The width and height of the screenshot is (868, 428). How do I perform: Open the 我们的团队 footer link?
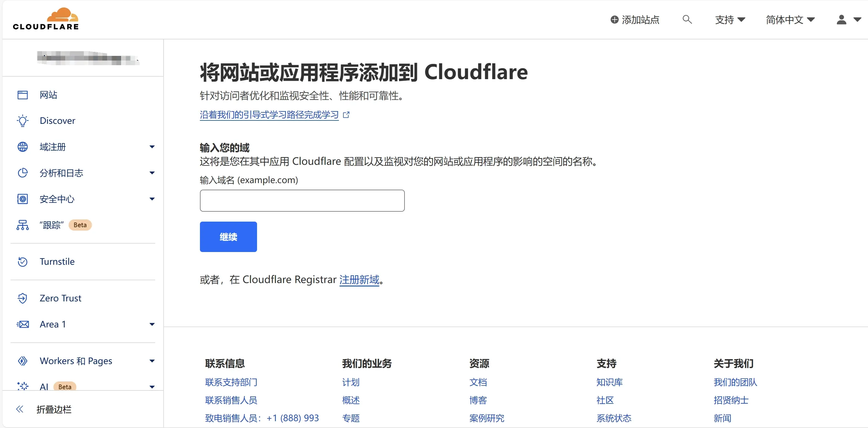[735, 382]
